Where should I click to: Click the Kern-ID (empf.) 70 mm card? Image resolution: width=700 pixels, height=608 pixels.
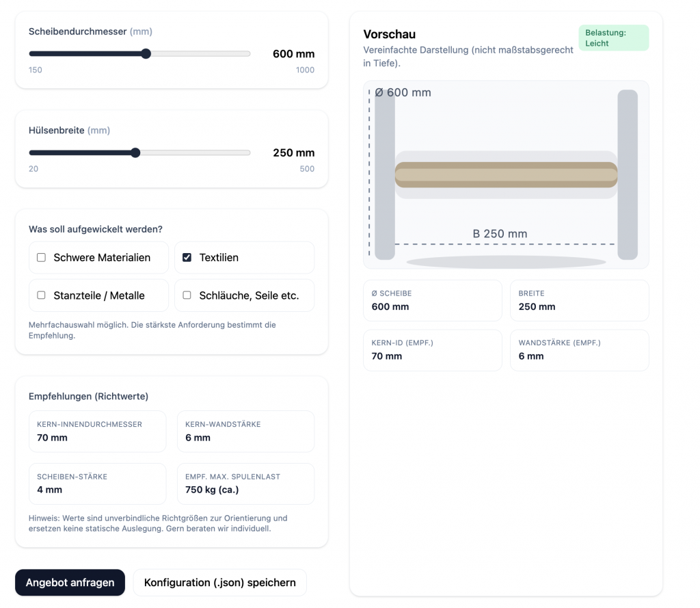click(432, 350)
